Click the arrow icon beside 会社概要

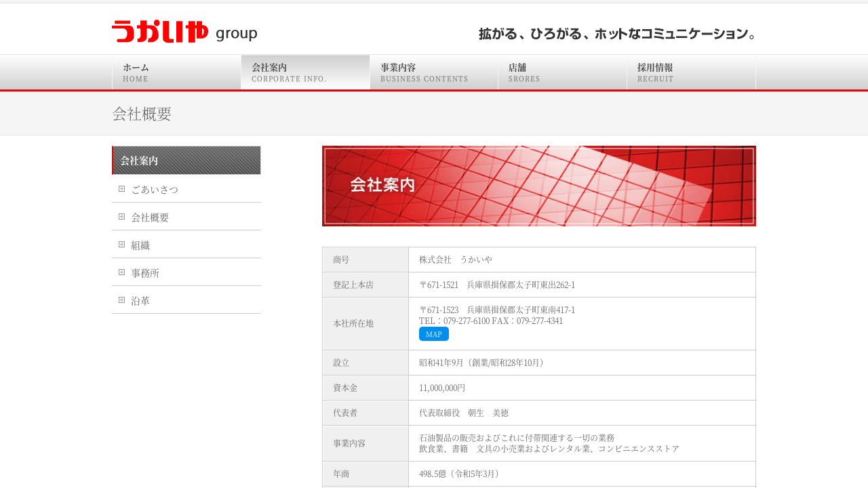click(122, 217)
